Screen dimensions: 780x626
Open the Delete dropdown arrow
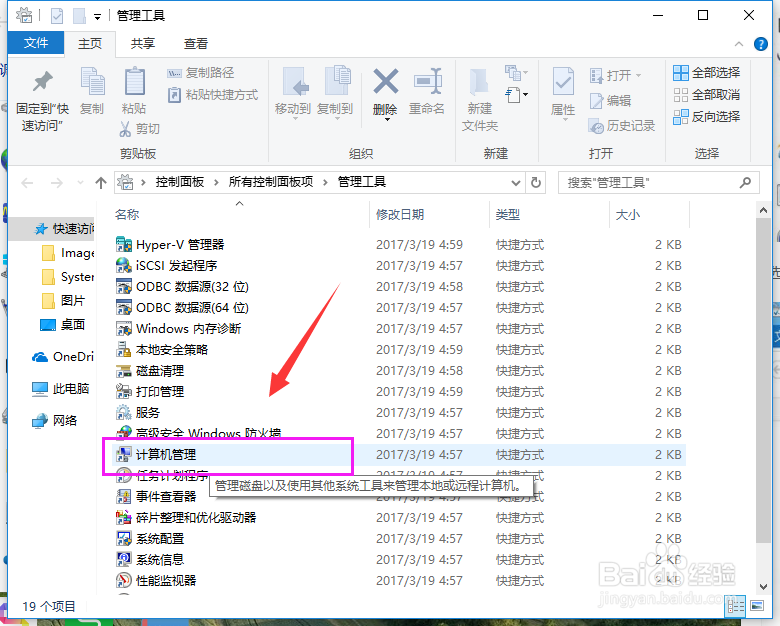pos(386,120)
